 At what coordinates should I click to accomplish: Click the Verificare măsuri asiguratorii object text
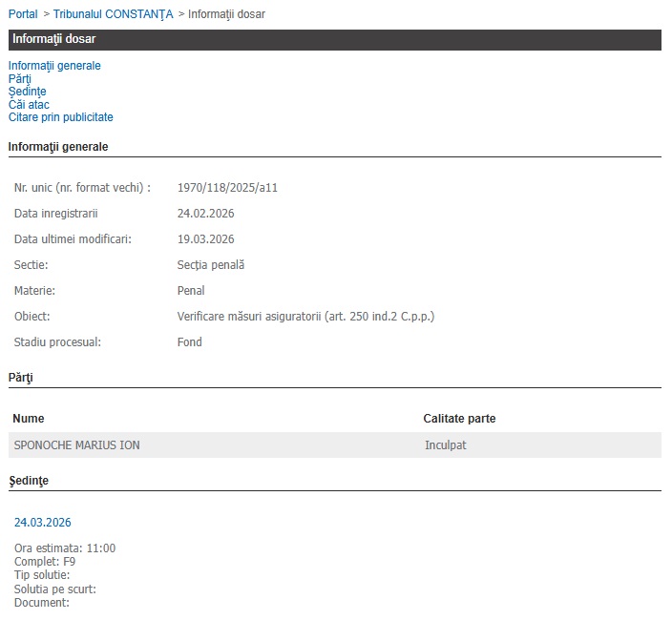[312, 317]
